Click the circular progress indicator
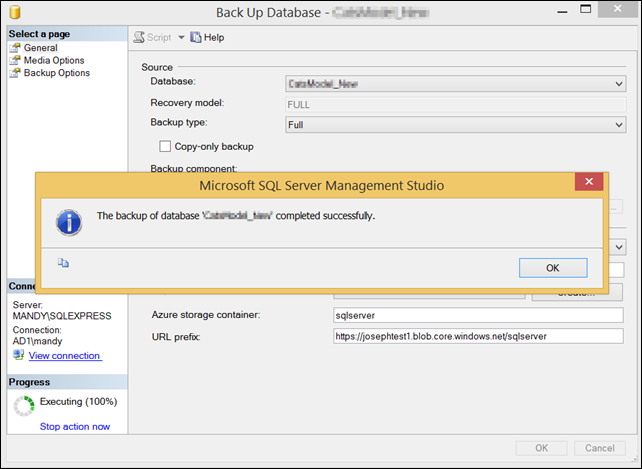Image resolution: width=642 pixels, height=469 pixels. click(24, 407)
